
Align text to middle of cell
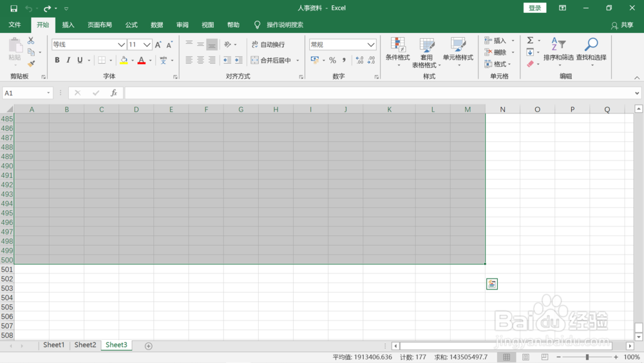click(200, 44)
